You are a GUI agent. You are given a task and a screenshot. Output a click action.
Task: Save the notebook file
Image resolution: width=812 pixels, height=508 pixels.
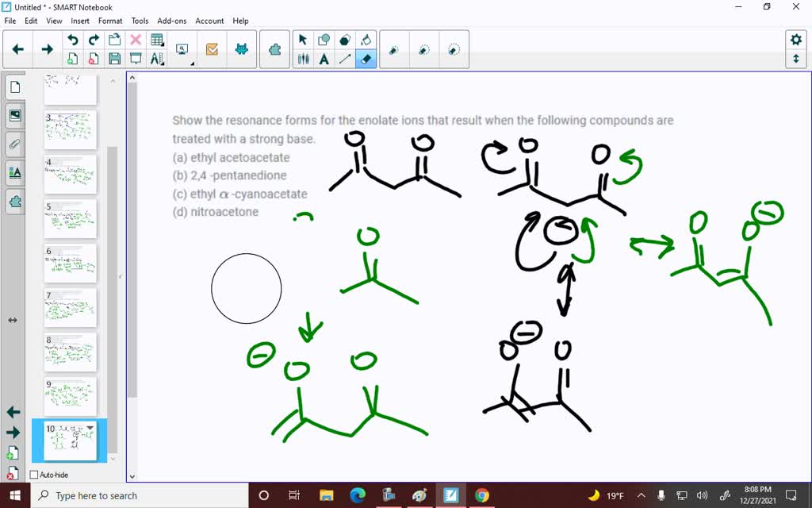click(114, 59)
